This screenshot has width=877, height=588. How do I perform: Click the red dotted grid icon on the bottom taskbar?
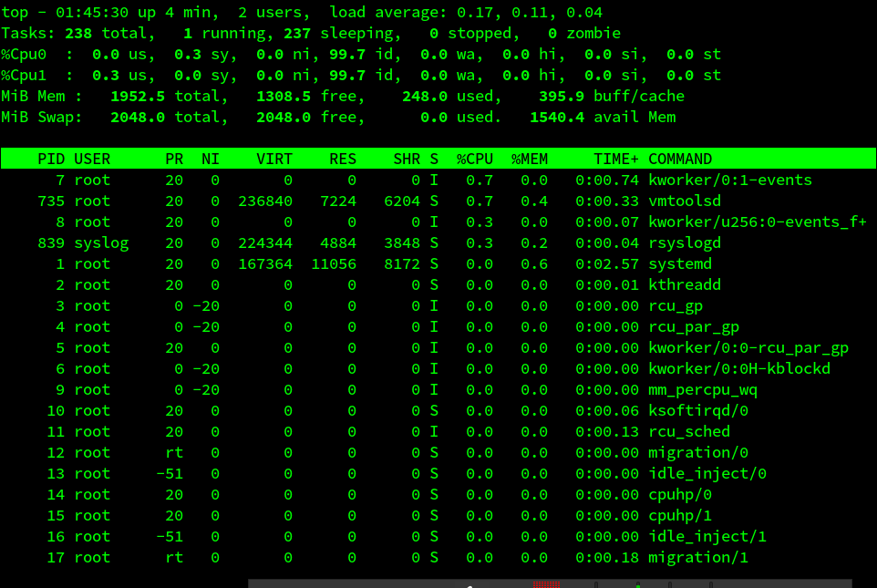(x=548, y=583)
